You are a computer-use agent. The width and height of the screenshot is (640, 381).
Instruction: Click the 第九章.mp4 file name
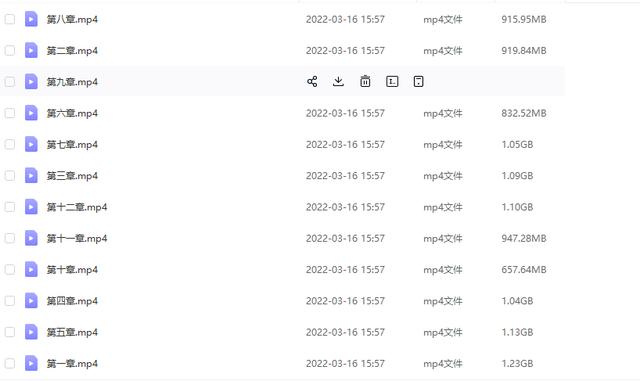point(72,82)
